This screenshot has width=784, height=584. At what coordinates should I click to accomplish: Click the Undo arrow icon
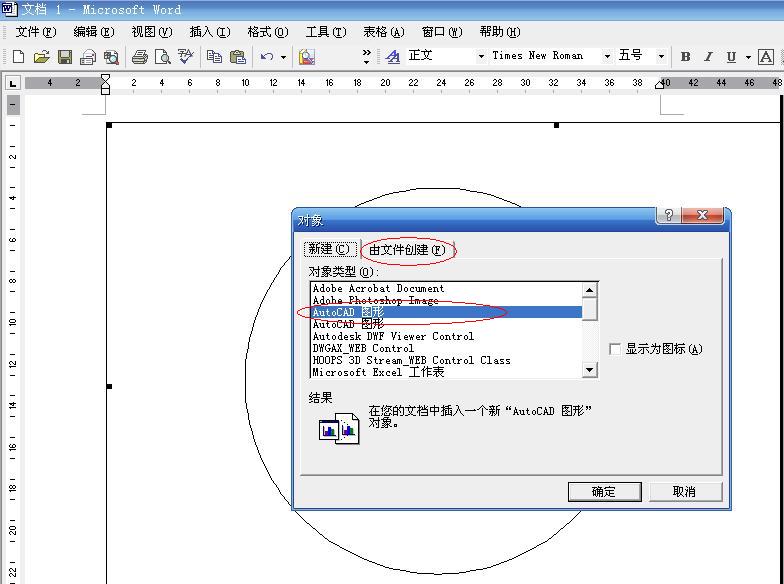[267, 56]
